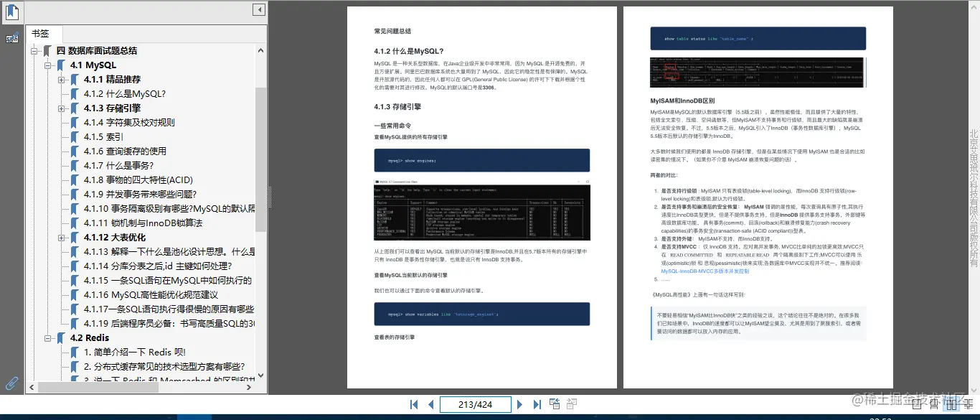Switch to continuous facing view
The width and height of the screenshot is (980, 420).
click(x=969, y=406)
